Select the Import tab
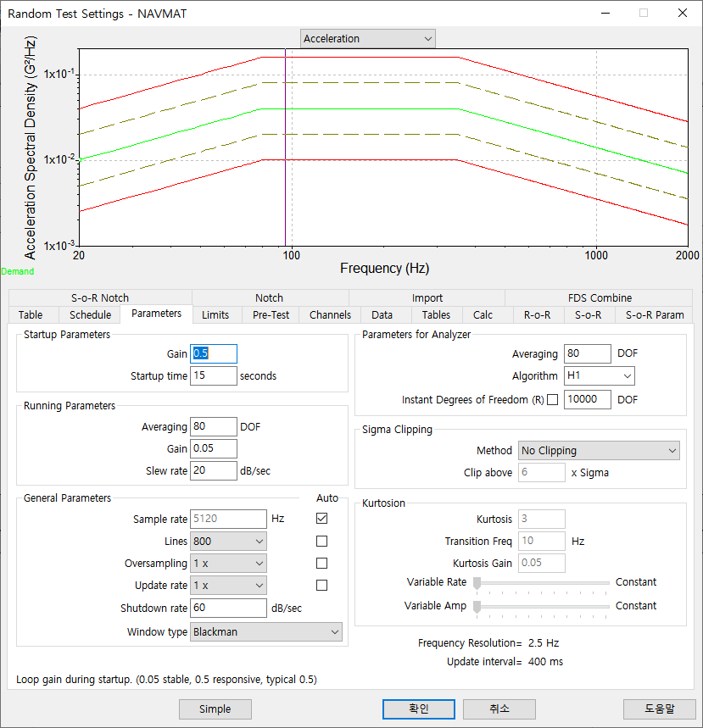The width and height of the screenshot is (703, 728). pos(427,297)
